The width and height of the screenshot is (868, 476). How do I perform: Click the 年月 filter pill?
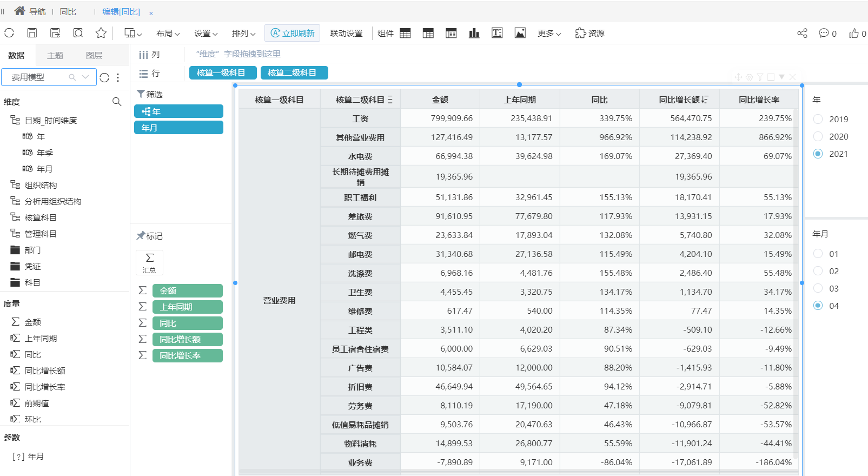tap(178, 128)
